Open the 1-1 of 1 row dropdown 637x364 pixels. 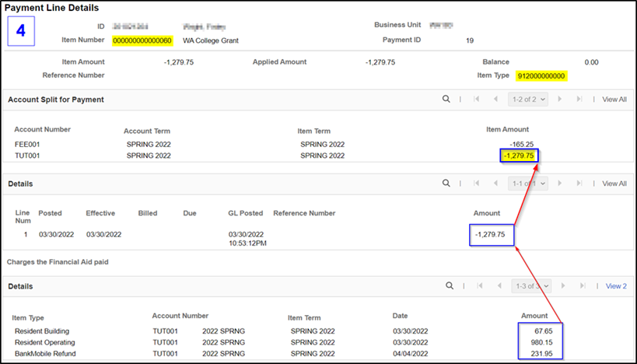527,184
